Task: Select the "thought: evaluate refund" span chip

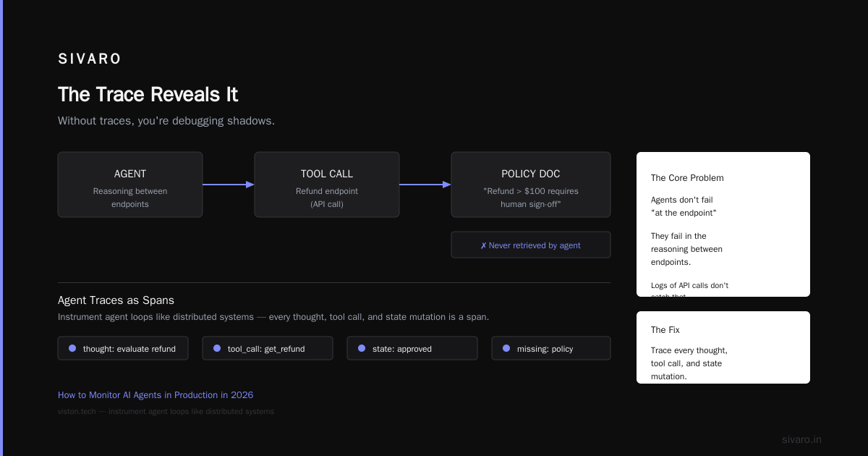Action: point(123,348)
